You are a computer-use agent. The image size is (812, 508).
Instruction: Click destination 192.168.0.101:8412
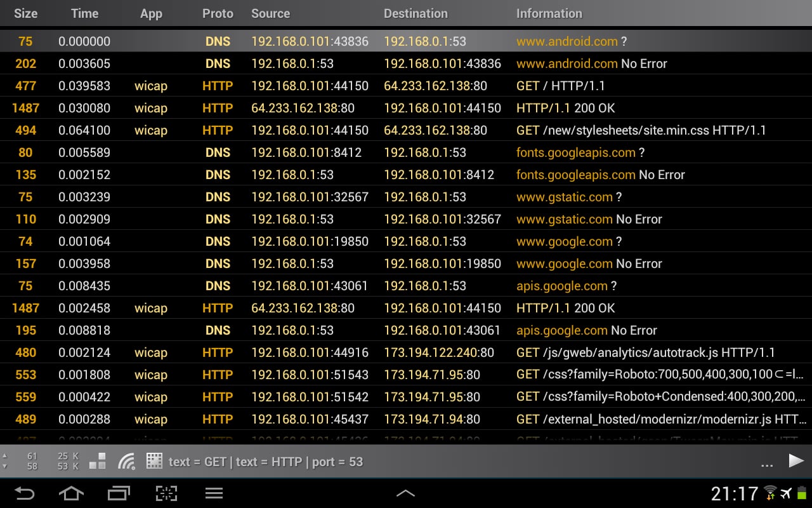(x=439, y=175)
